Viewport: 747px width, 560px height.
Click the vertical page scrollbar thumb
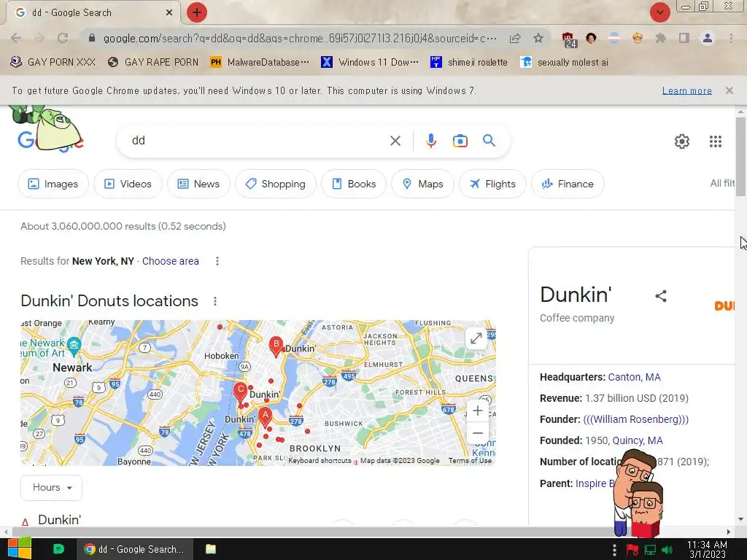tap(740, 156)
